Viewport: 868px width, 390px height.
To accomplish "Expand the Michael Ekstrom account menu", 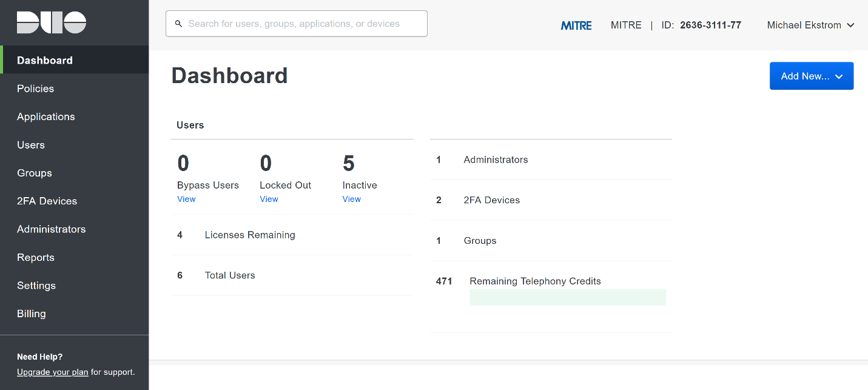I will (x=810, y=25).
